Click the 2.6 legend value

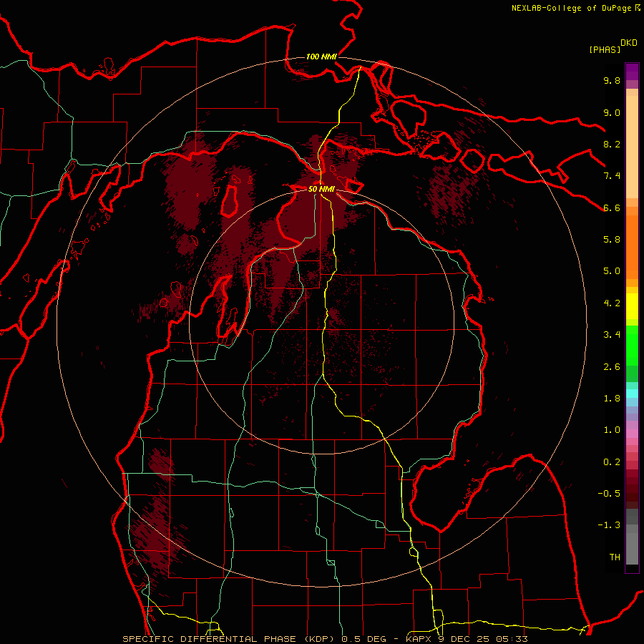point(612,366)
